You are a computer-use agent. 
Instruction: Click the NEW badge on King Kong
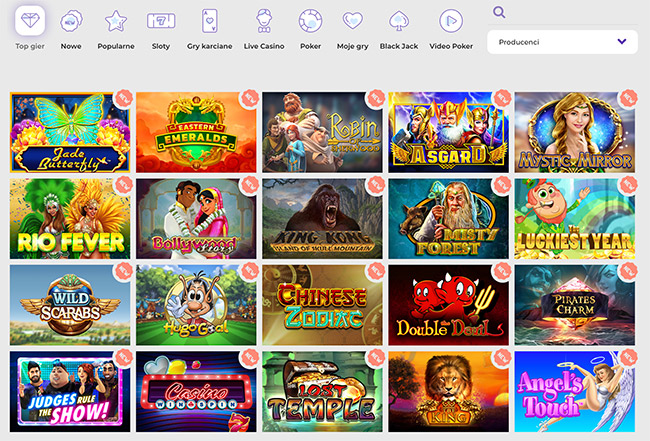376,185
